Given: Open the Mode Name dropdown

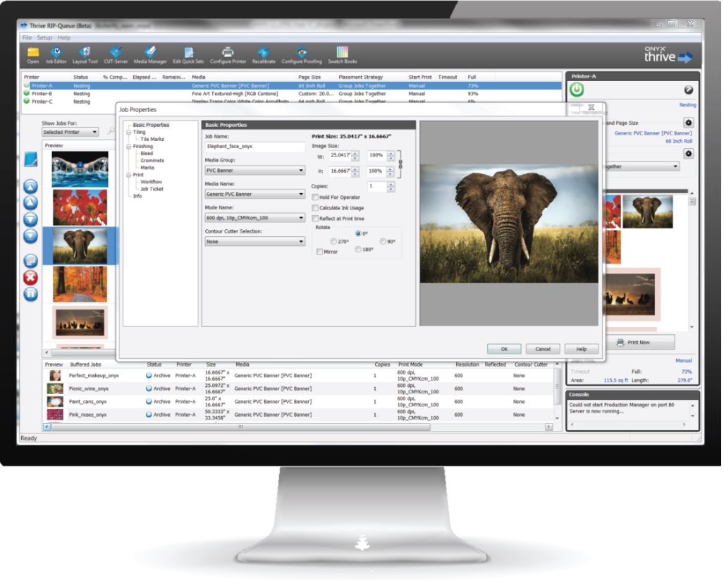Looking at the screenshot, I should pyautogui.click(x=255, y=218).
